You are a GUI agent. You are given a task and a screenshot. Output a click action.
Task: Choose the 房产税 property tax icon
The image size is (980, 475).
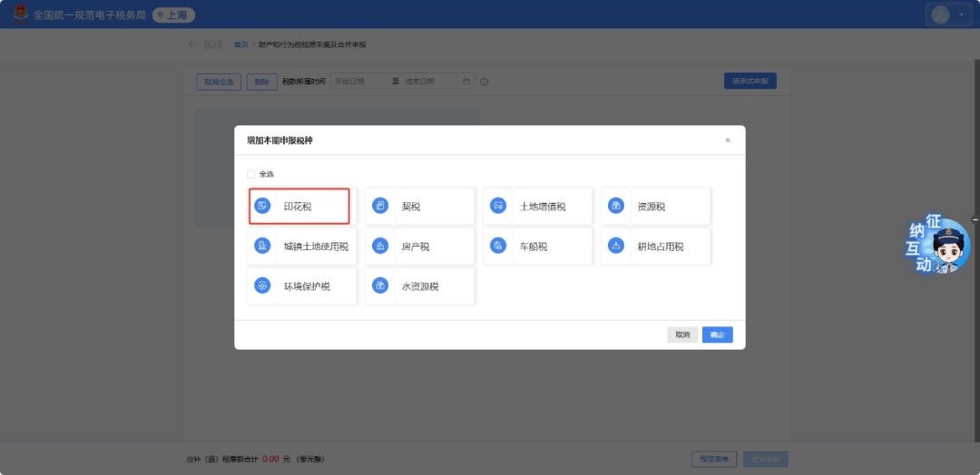380,246
